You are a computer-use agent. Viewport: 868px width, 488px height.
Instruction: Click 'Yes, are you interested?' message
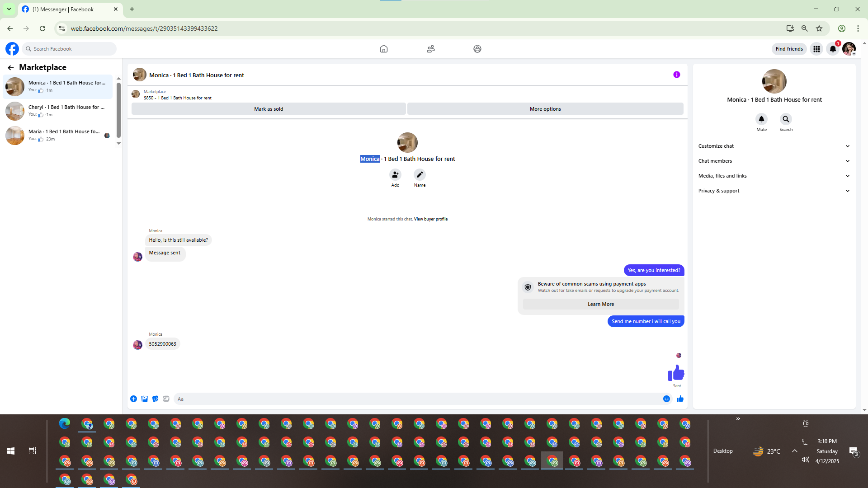pyautogui.click(x=654, y=270)
